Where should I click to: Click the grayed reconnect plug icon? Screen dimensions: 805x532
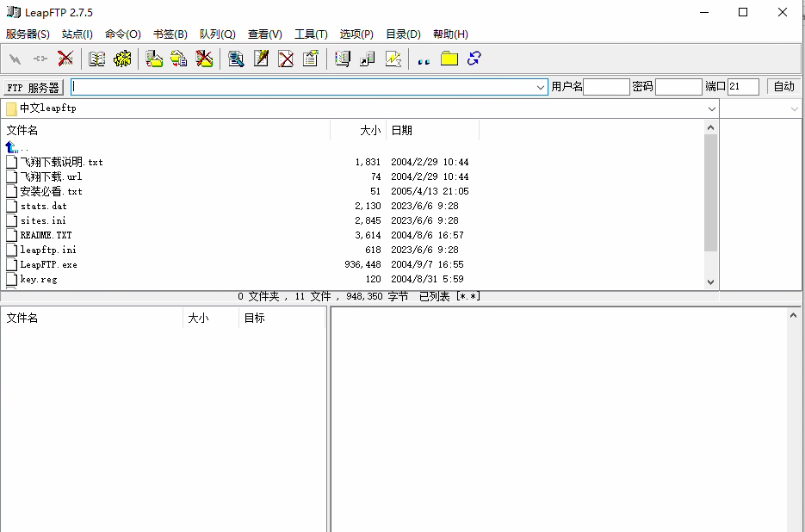tap(40, 59)
